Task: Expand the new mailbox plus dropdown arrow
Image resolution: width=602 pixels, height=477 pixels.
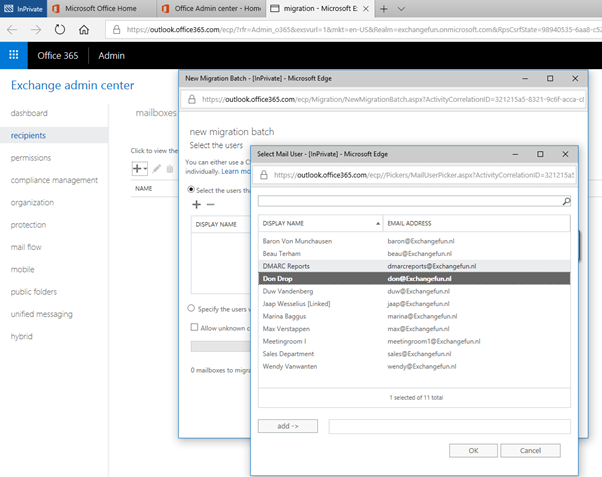Action: (146, 169)
